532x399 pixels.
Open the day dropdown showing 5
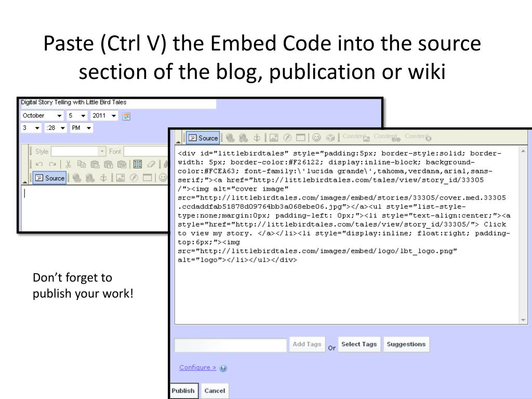click(77, 116)
